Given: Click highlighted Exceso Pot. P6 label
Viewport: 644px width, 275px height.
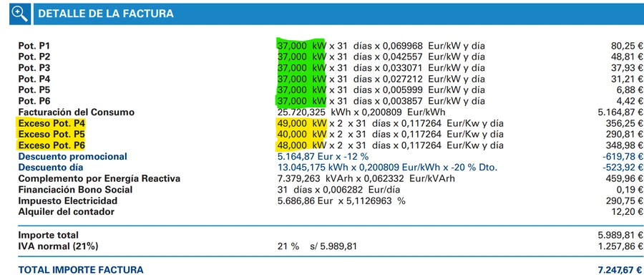Looking at the screenshot, I should [52, 145].
